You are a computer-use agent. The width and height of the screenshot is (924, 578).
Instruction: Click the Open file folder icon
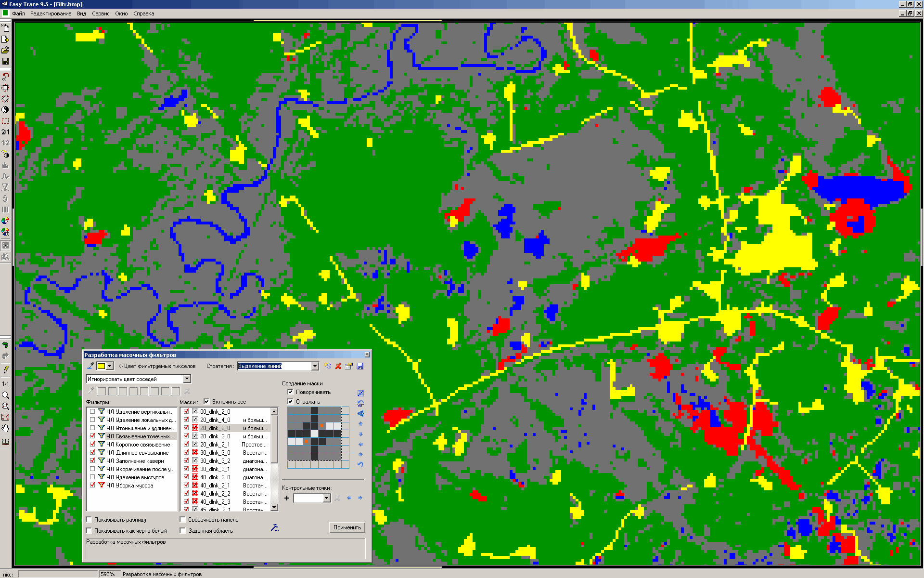(5, 50)
